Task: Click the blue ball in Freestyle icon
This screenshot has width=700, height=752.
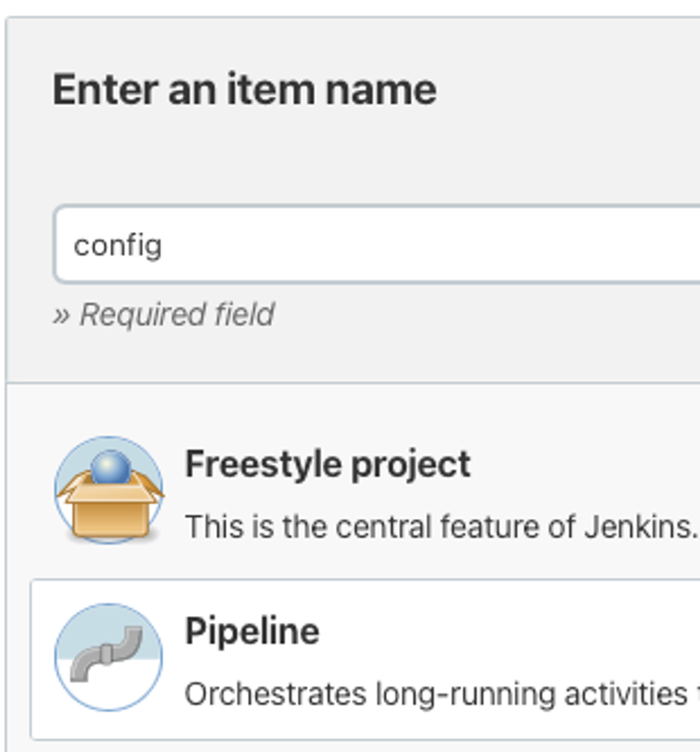Action: pos(111,467)
